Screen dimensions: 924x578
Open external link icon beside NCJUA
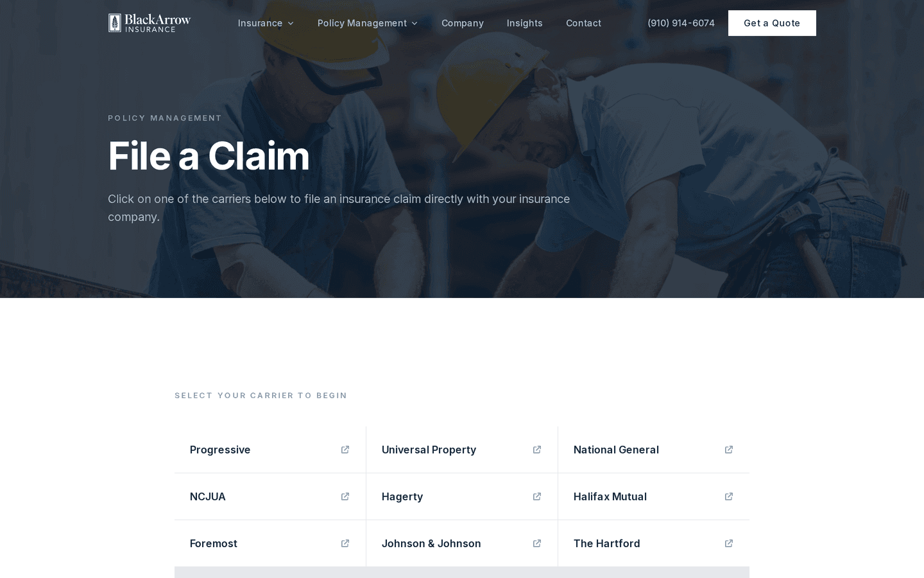tap(345, 496)
